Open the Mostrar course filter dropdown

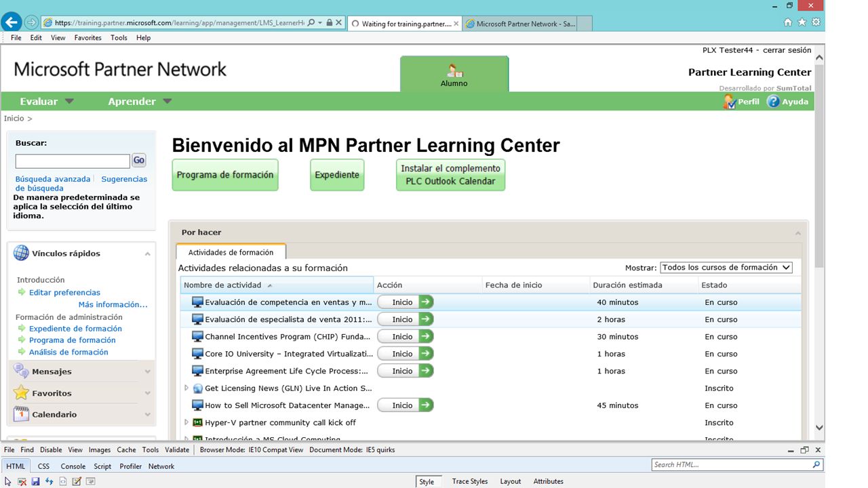click(x=726, y=268)
